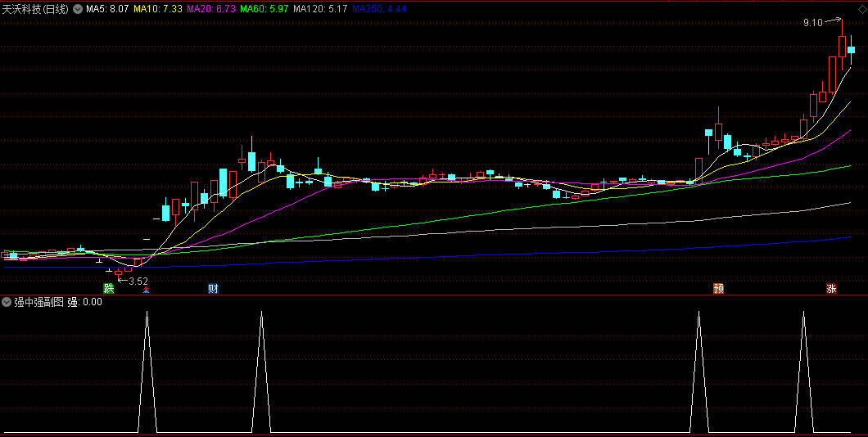Click the blue 财 event marker

click(213, 288)
